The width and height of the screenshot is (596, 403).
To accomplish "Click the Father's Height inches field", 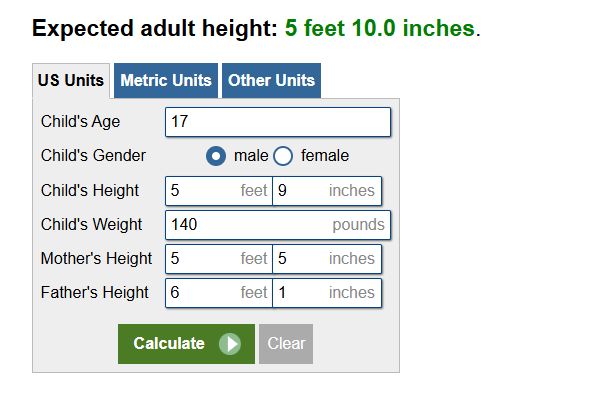I will click(x=327, y=293).
